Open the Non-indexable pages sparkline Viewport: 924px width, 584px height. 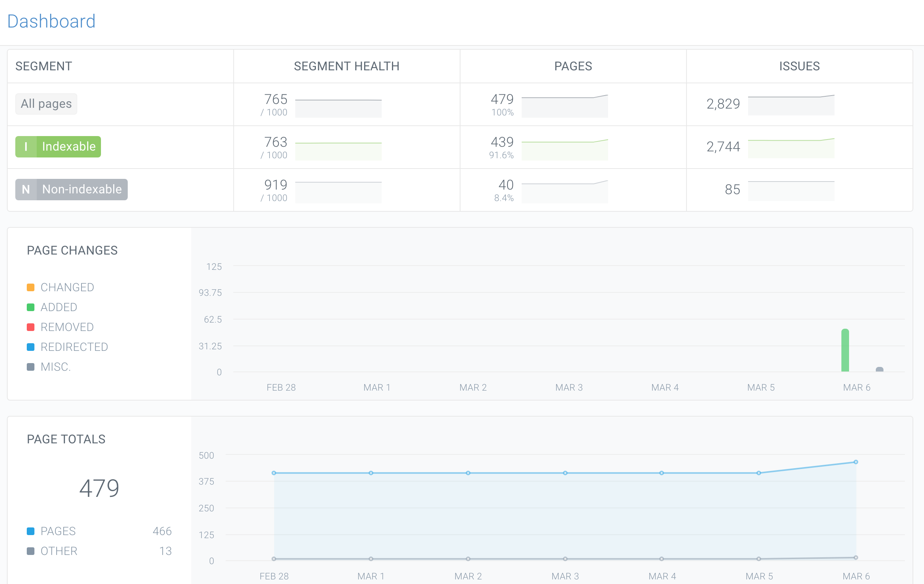(564, 192)
